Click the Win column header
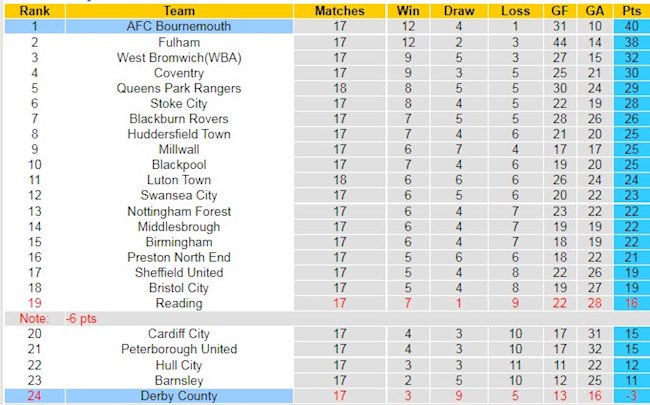The height and width of the screenshot is (405, 650). pyautogui.click(x=407, y=10)
